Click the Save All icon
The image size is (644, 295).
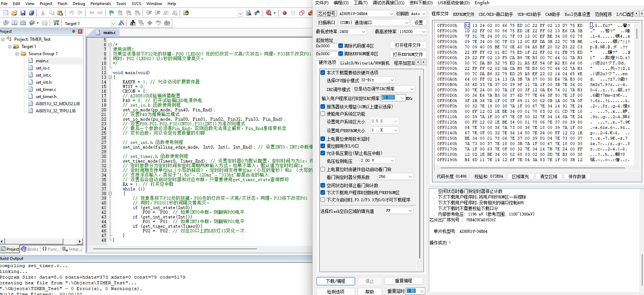32,13
